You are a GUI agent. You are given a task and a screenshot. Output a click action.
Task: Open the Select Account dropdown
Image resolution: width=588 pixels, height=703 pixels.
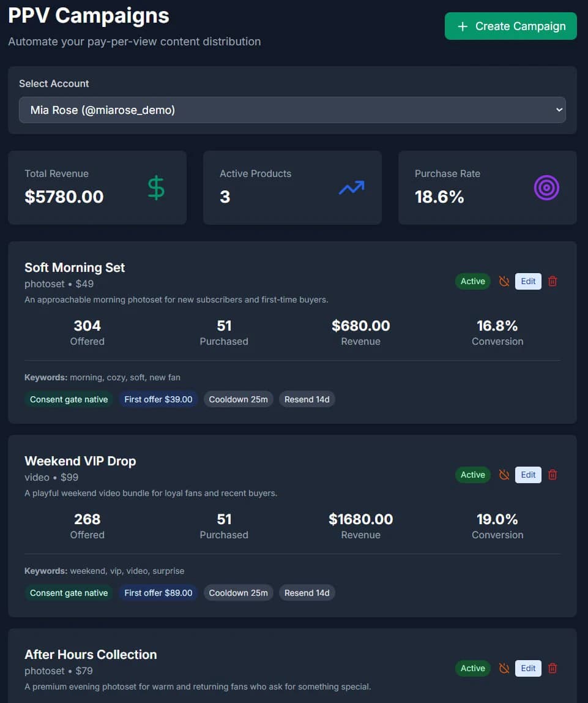coord(292,110)
